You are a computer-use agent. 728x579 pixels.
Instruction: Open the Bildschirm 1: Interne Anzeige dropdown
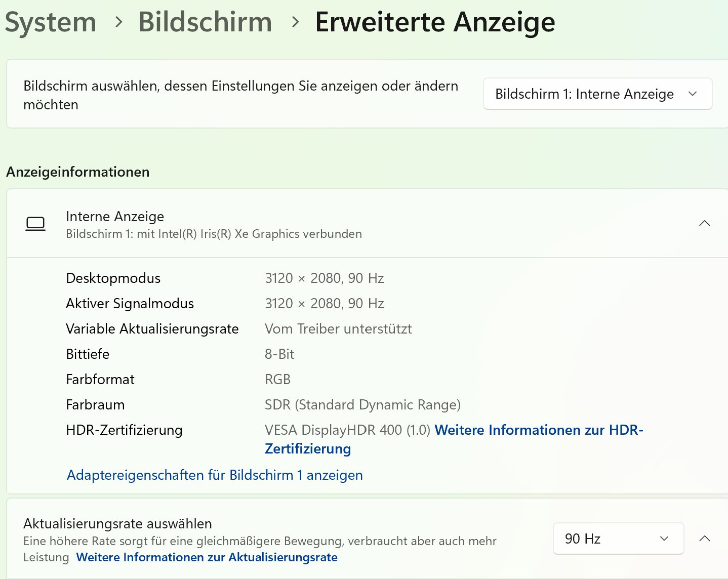point(597,94)
